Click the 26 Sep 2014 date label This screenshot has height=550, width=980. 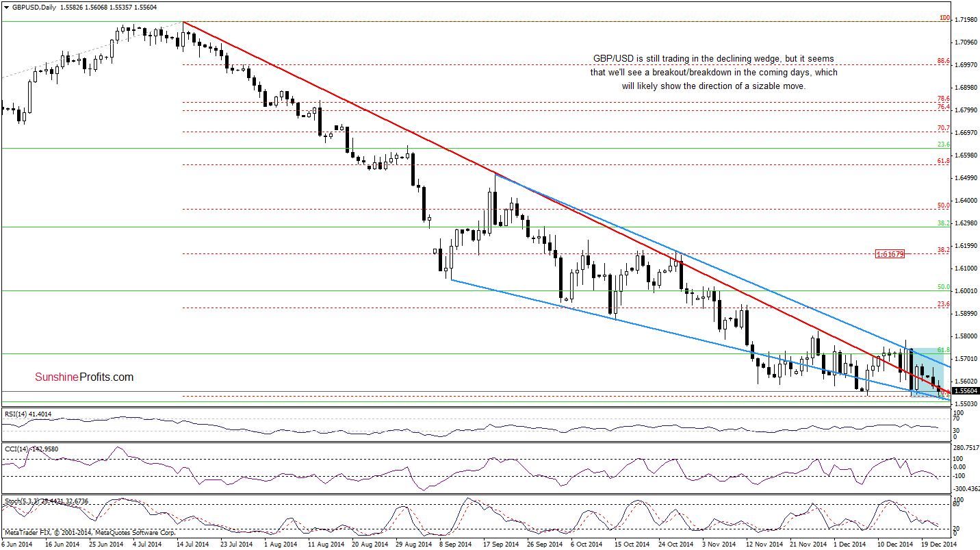pyautogui.click(x=543, y=544)
